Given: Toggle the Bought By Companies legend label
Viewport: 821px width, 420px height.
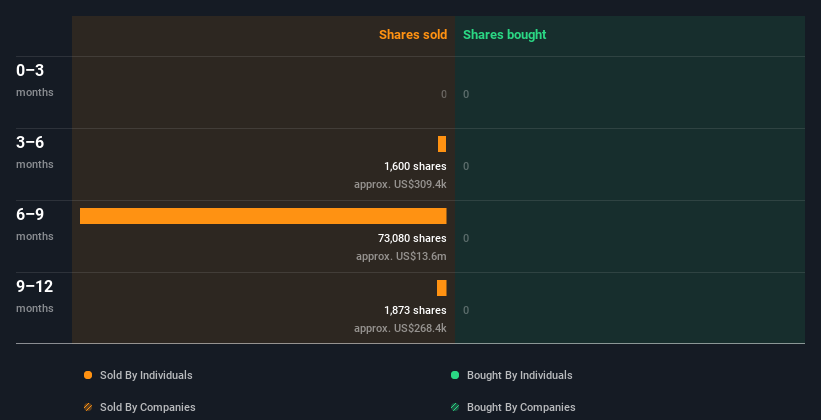Looking at the screenshot, I should 521,407.
